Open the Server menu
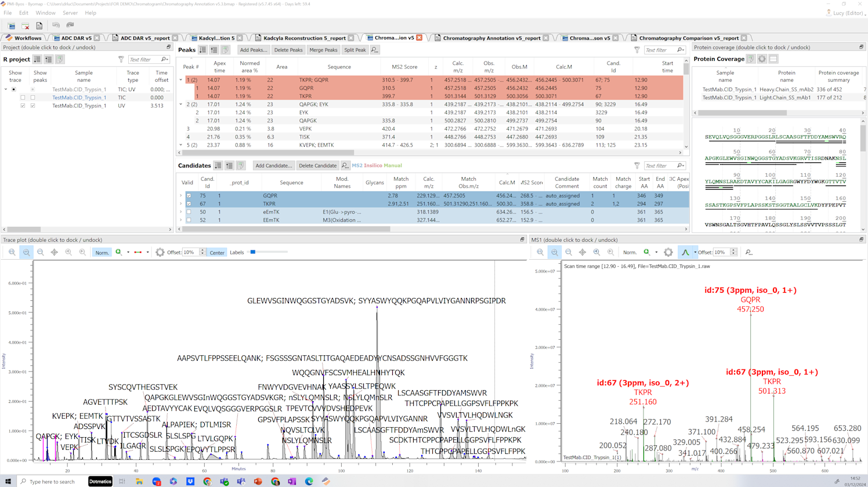This screenshot has height=487, width=868. tap(70, 13)
